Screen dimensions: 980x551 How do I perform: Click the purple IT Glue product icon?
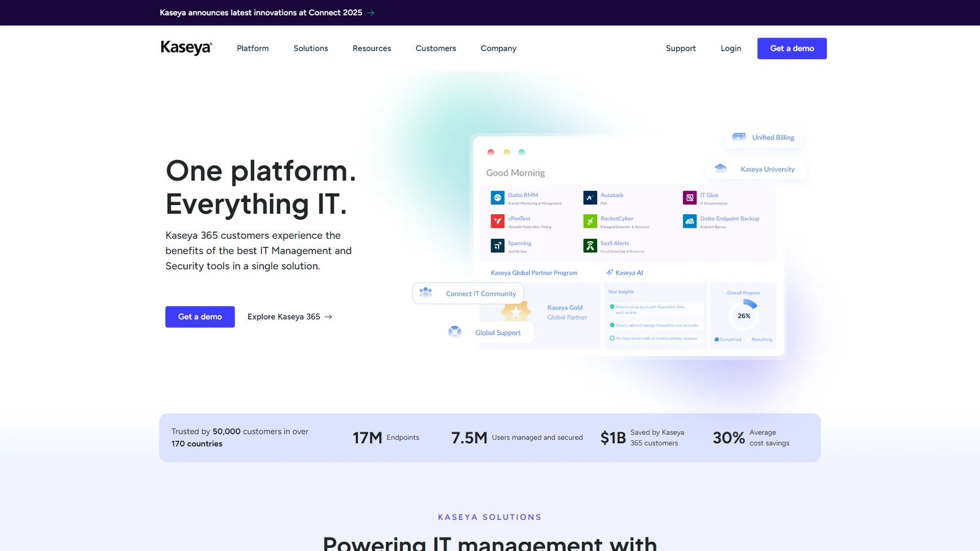(690, 198)
